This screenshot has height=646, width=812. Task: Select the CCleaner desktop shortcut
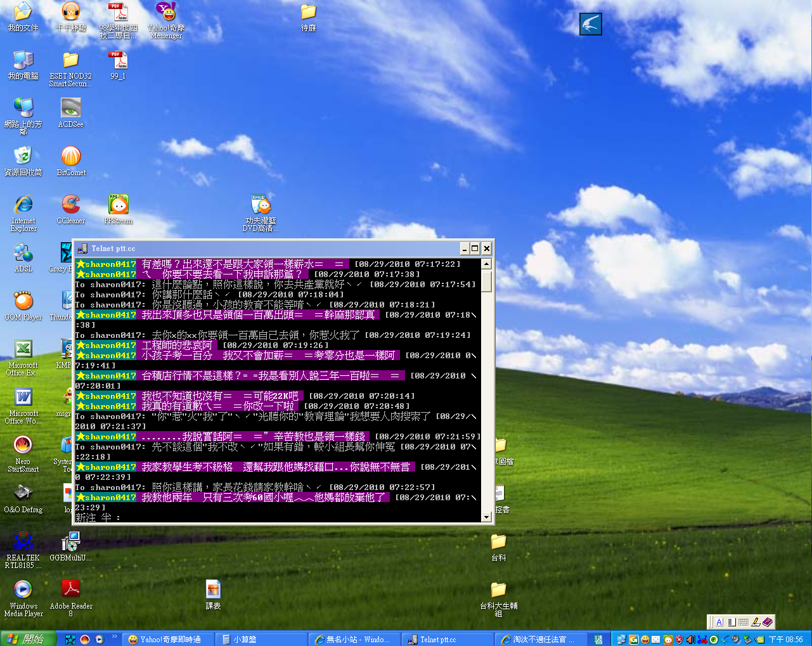(70, 205)
